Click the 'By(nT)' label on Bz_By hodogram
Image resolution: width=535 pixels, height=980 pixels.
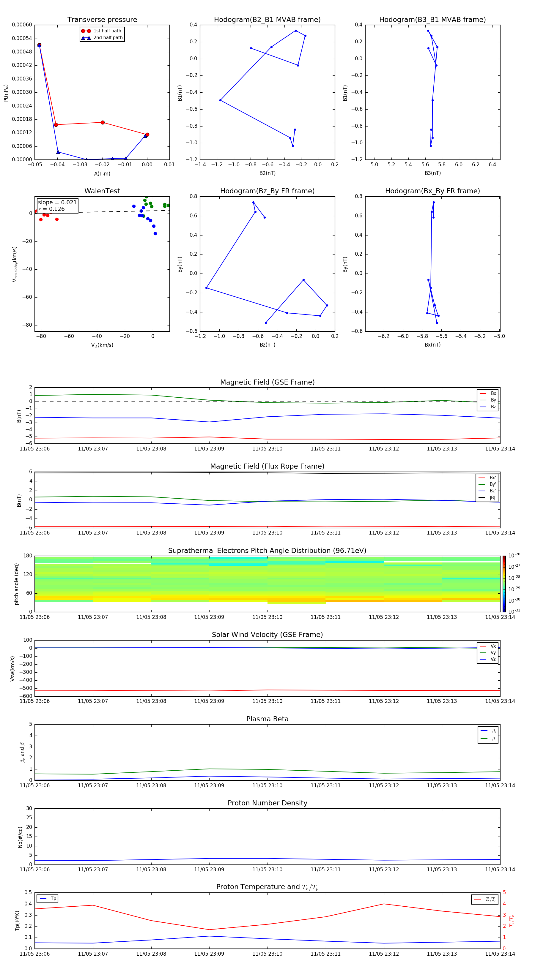(x=180, y=264)
